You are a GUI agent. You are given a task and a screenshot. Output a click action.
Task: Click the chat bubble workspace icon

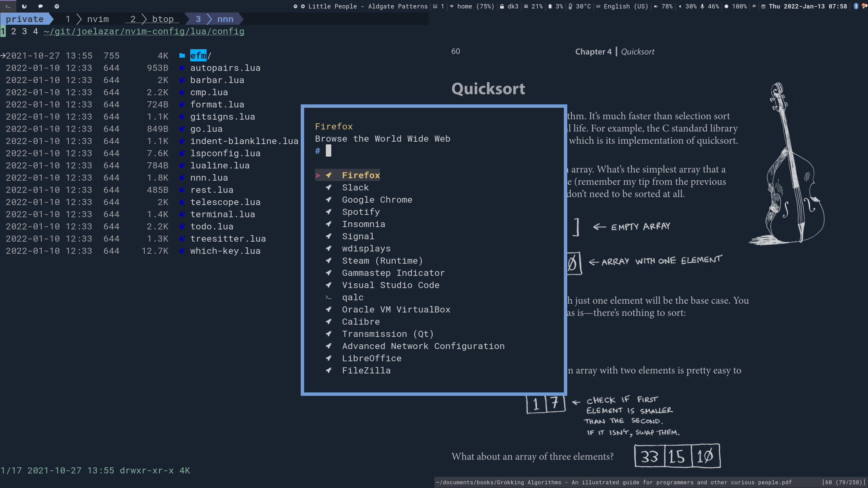[40, 6]
